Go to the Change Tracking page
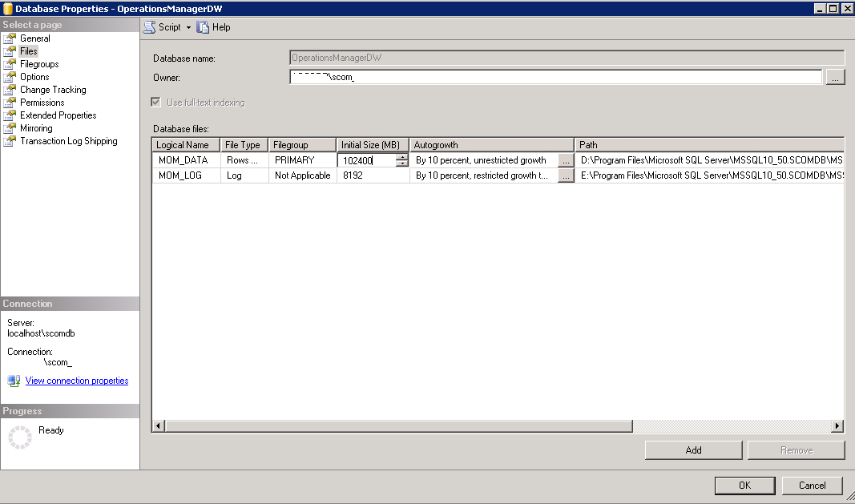The image size is (855, 504). coord(53,90)
